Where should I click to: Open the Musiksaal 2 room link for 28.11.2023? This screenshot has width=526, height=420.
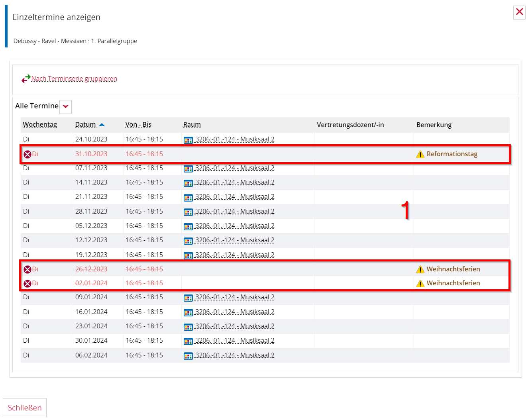coord(235,212)
